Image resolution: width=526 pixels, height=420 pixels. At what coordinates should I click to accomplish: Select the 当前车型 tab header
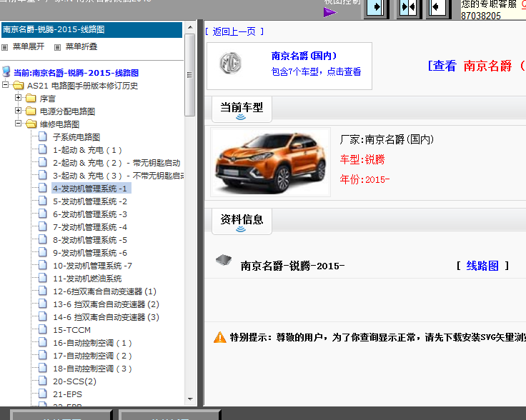[242, 109]
